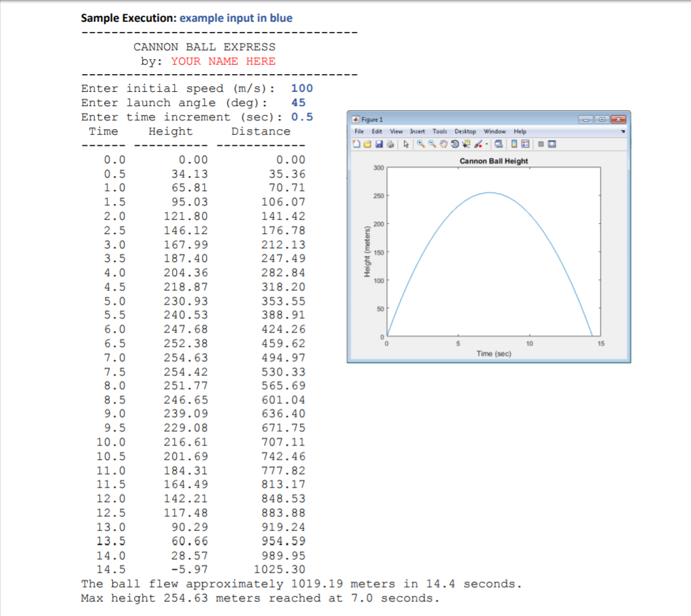691x616 pixels.
Task: Create a new figure
Action: [x=356, y=143]
